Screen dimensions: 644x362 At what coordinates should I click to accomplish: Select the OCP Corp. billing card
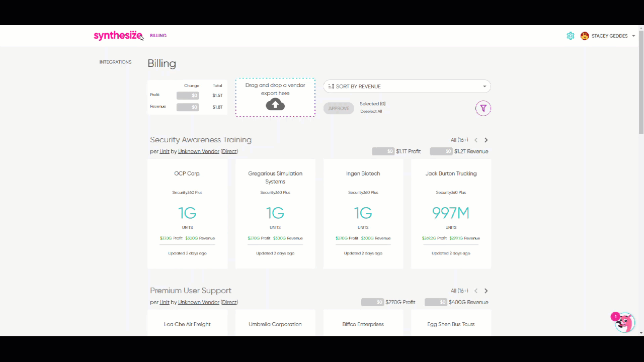click(x=187, y=214)
